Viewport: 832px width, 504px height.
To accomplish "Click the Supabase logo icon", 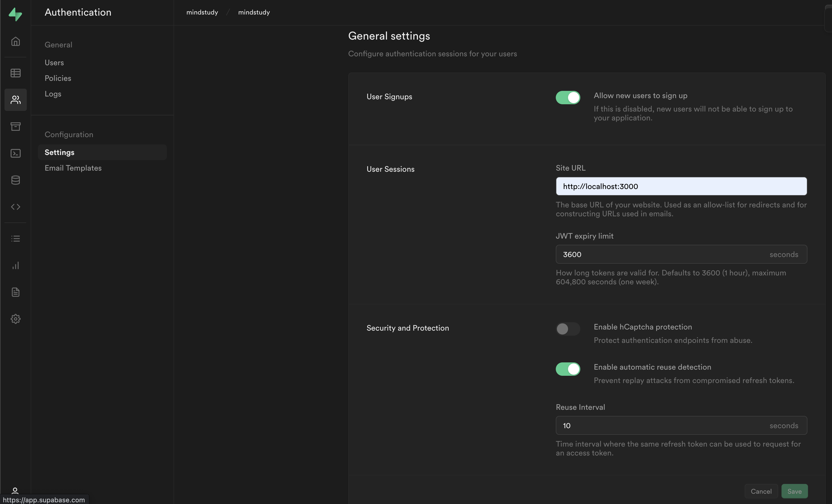I will pyautogui.click(x=15, y=14).
